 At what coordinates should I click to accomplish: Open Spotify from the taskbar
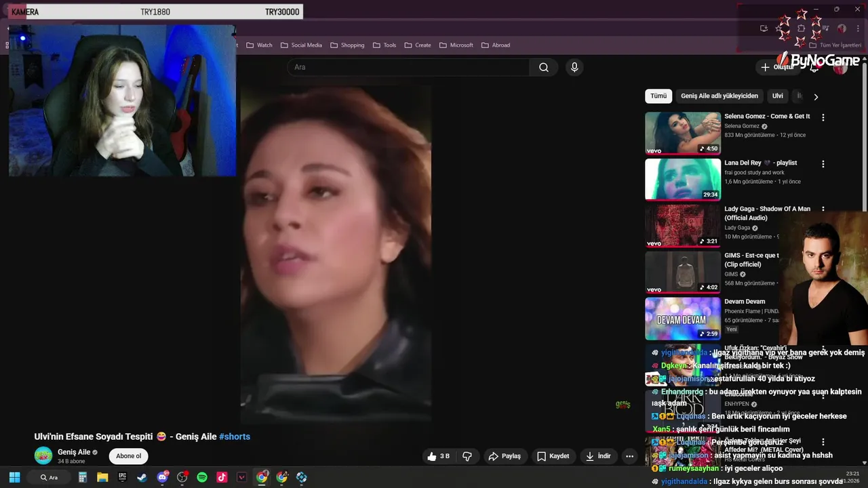[202, 477]
